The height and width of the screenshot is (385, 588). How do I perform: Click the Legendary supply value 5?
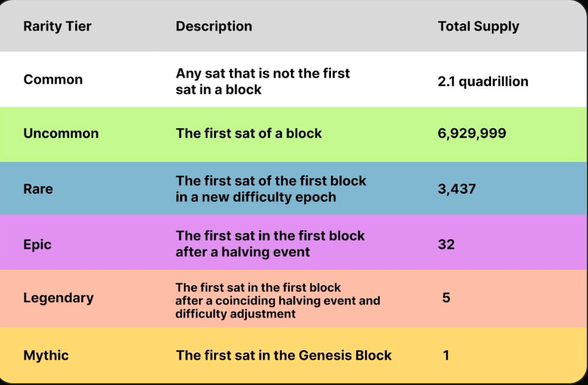point(446,298)
